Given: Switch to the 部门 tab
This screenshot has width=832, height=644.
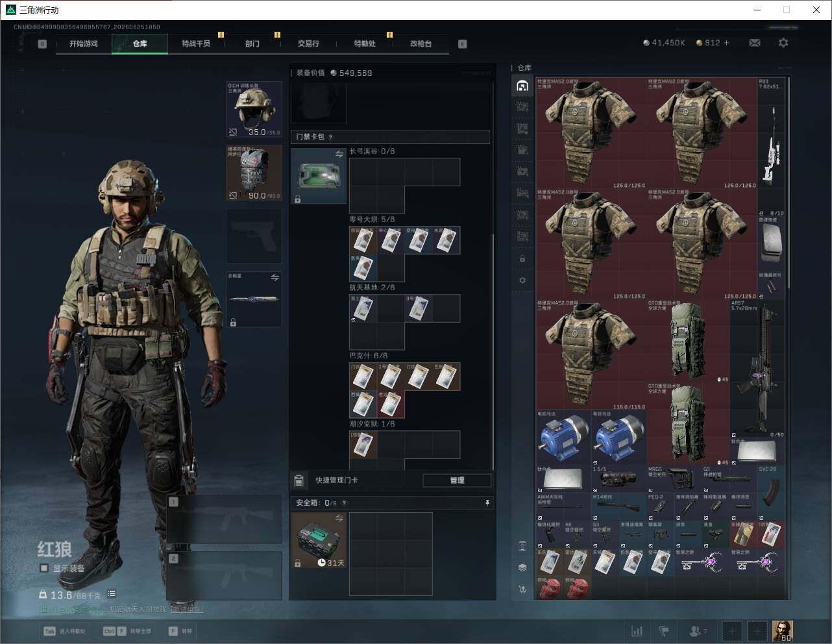Looking at the screenshot, I should pyautogui.click(x=252, y=43).
